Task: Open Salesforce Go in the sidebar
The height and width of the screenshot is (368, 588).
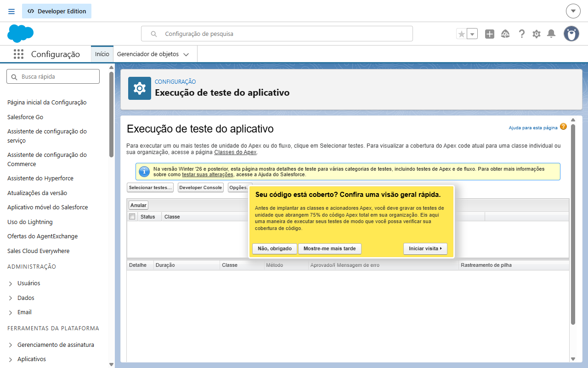Action: tap(25, 117)
